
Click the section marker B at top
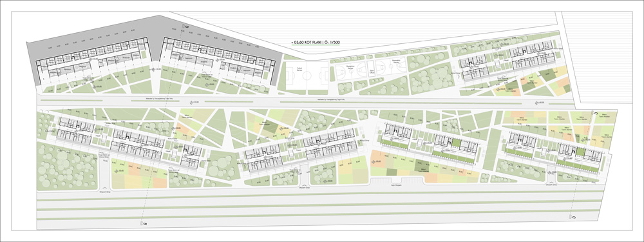[186, 26]
